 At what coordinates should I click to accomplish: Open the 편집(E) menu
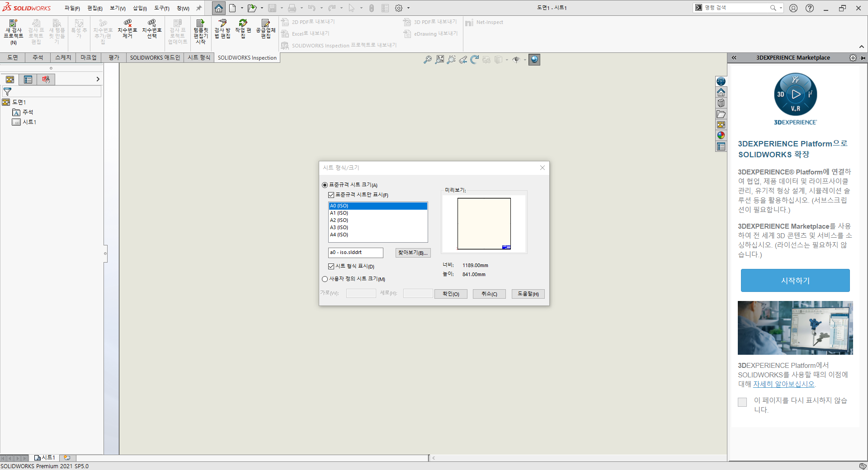click(95, 8)
